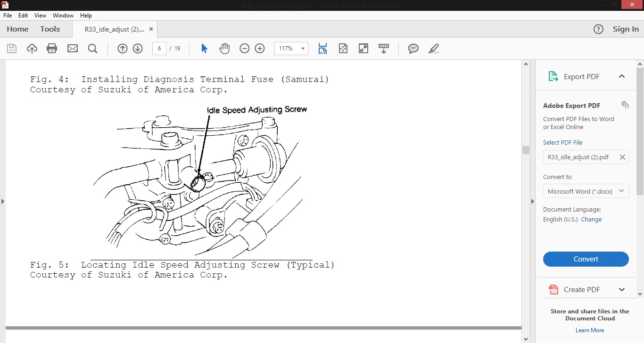644x343 pixels.
Task: Open the Find text magnifier tool
Action: point(92,49)
